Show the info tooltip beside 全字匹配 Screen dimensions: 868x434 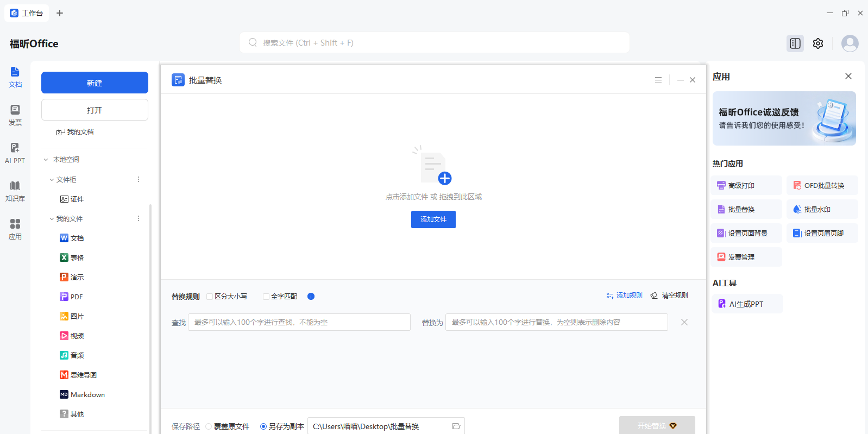(311, 297)
